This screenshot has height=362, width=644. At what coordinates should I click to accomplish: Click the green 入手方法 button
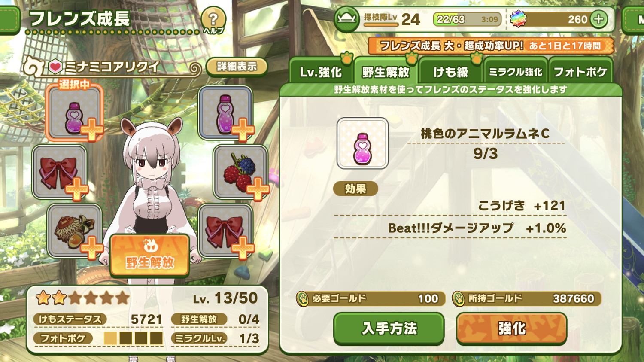pos(389,329)
